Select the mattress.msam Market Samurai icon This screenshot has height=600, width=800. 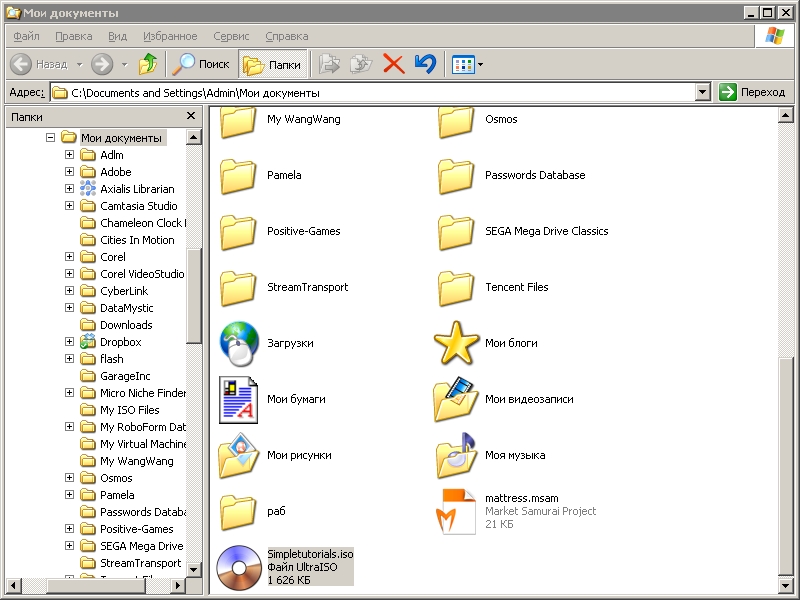pos(456,512)
